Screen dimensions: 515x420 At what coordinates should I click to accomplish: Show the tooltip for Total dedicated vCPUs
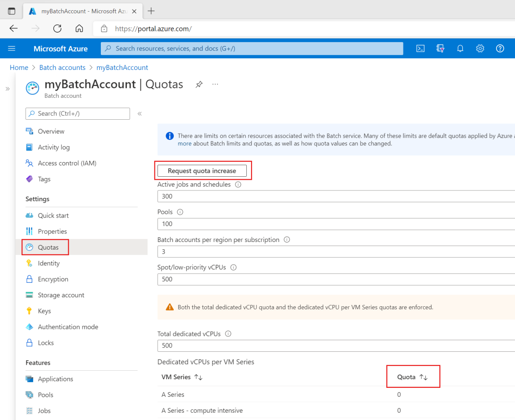point(227,333)
